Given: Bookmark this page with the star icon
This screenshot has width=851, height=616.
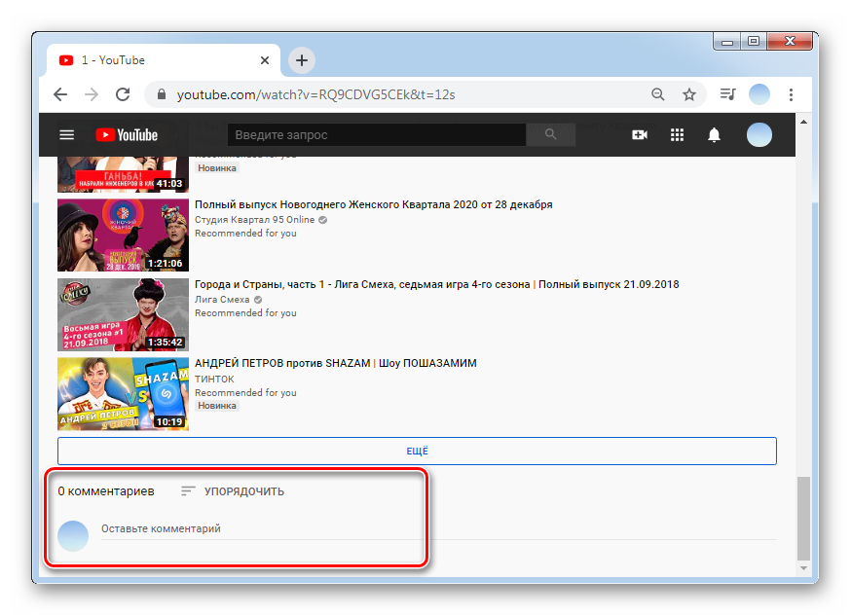Looking at the screenshot, I should [689, 94].
